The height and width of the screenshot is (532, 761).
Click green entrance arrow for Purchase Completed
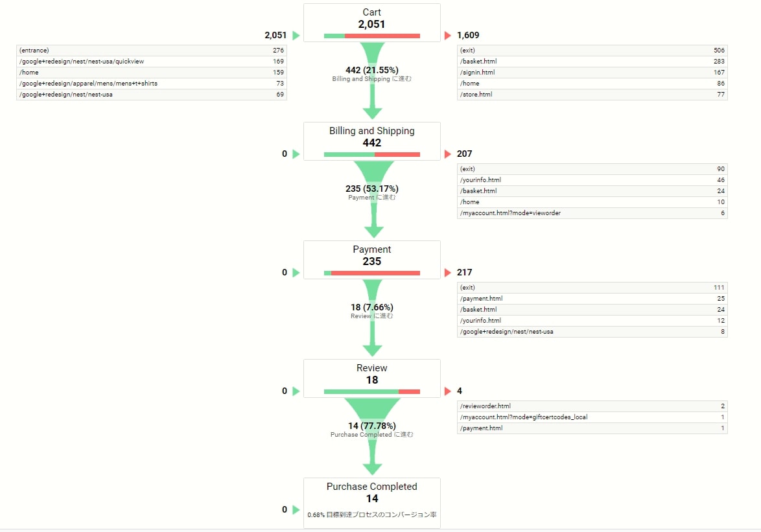pos(296,510)
